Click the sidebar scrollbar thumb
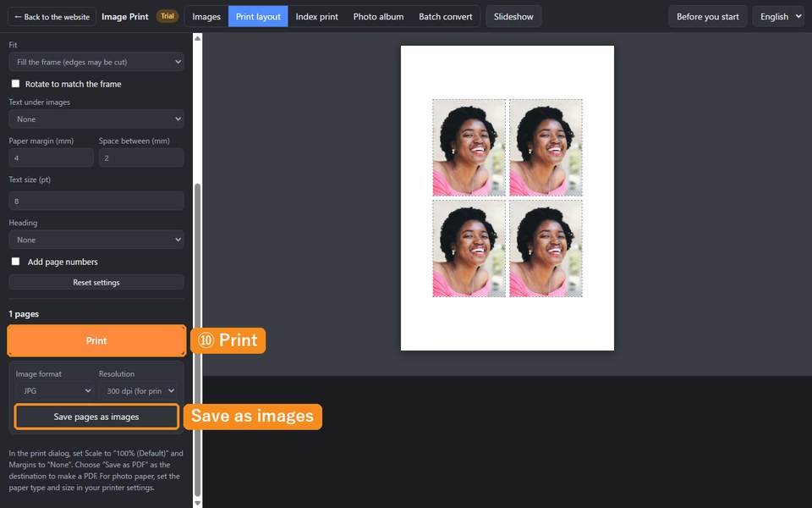 pyautogui.click(x=197, y=340)
